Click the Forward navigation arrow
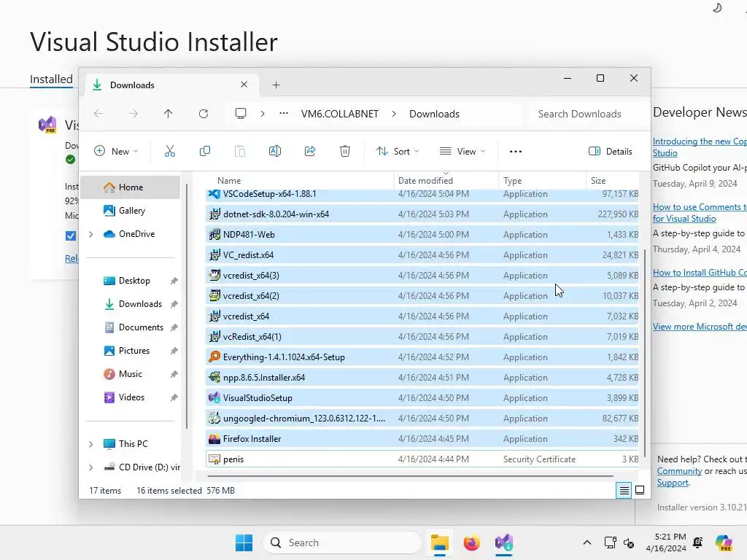 click(133, 114)
